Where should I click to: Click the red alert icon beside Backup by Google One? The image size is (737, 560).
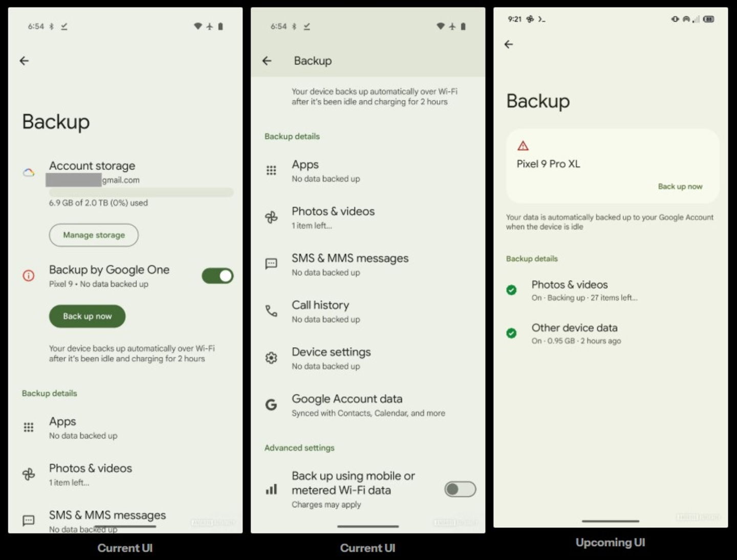pyautogui.click(x=29, y=276)
